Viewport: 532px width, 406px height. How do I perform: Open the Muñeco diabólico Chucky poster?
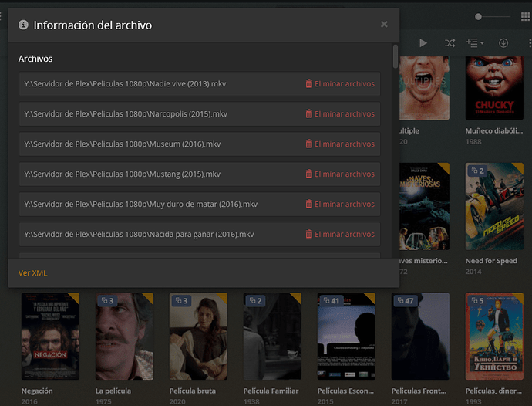[494, 88]
